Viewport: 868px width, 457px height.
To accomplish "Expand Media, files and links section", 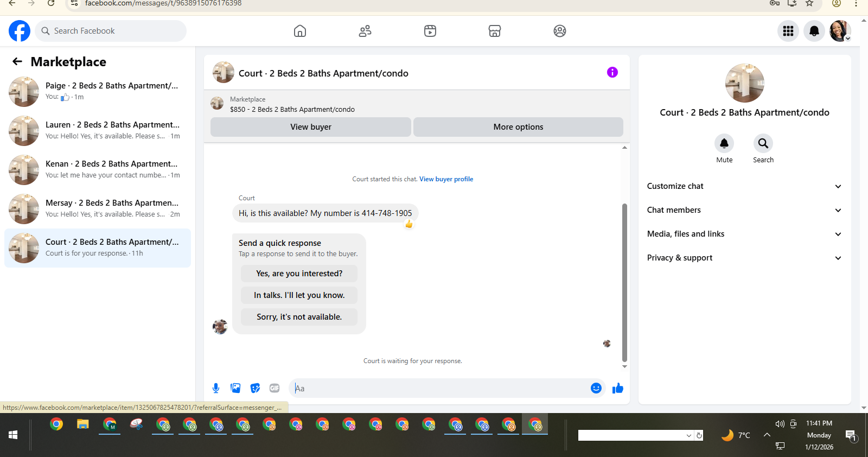I will 744,234.
